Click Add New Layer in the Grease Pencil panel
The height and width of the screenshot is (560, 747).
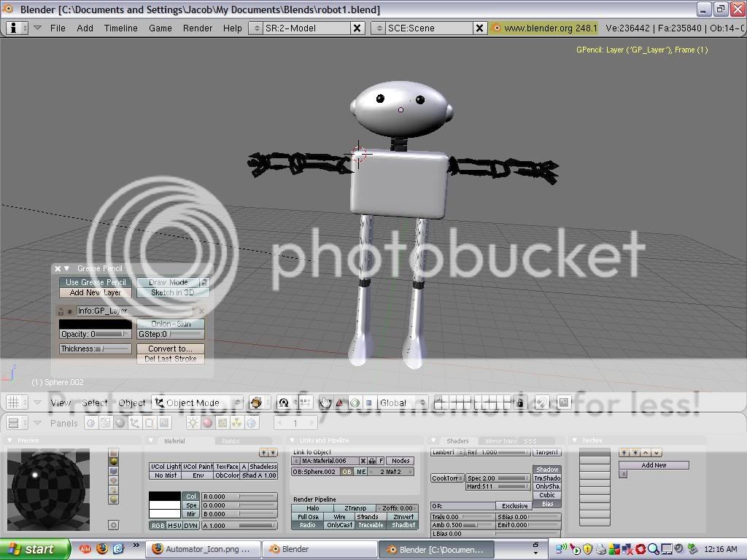[94, 292]
